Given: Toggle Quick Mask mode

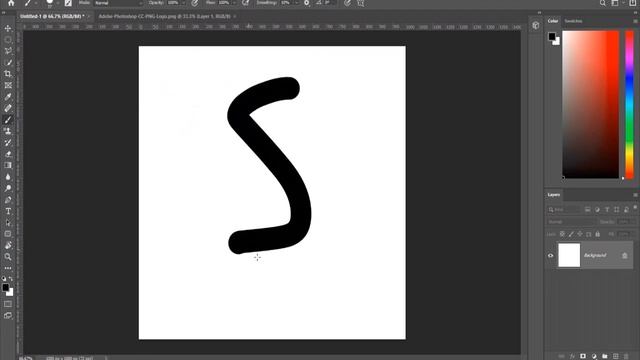Looking at the screenshot, I should [x=8, y=304].
